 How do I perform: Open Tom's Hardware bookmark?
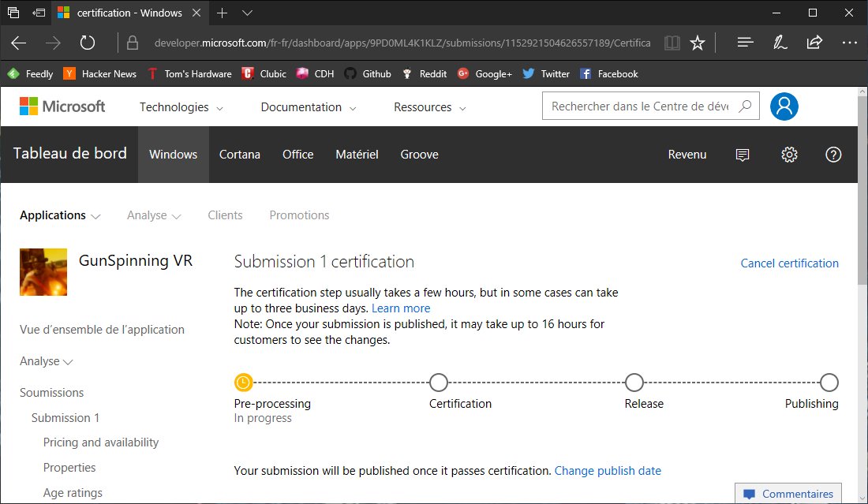[x=189, y=73]
